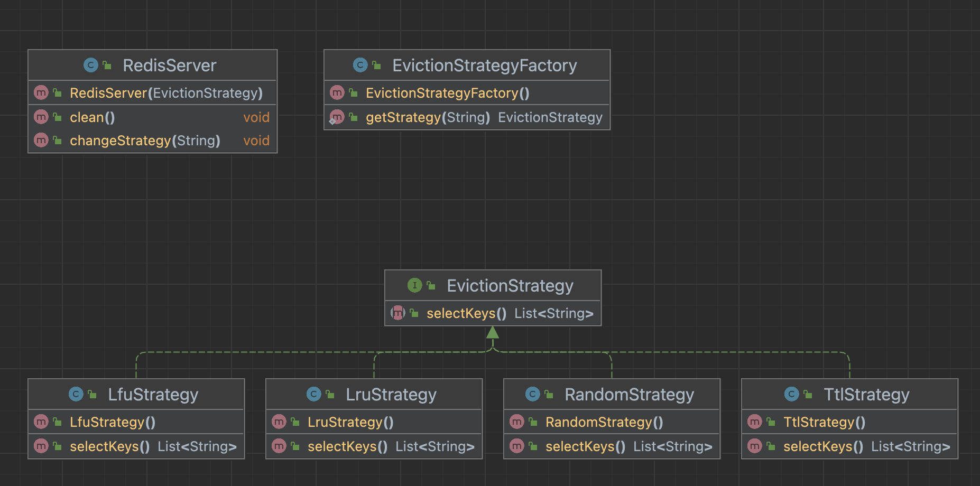Select the EvictionStrategy interface node title
Viewport: 980px width, 486px height.
point(510,286)
